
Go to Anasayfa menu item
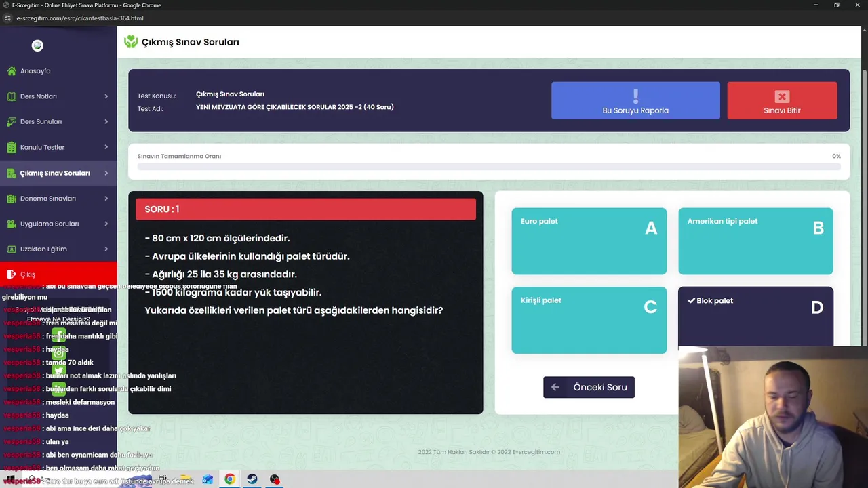point(58,71)
